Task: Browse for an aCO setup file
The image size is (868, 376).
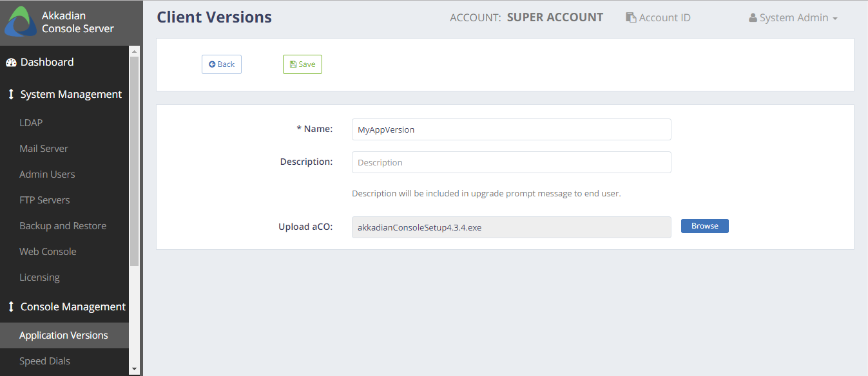Action: coord(705,226)
